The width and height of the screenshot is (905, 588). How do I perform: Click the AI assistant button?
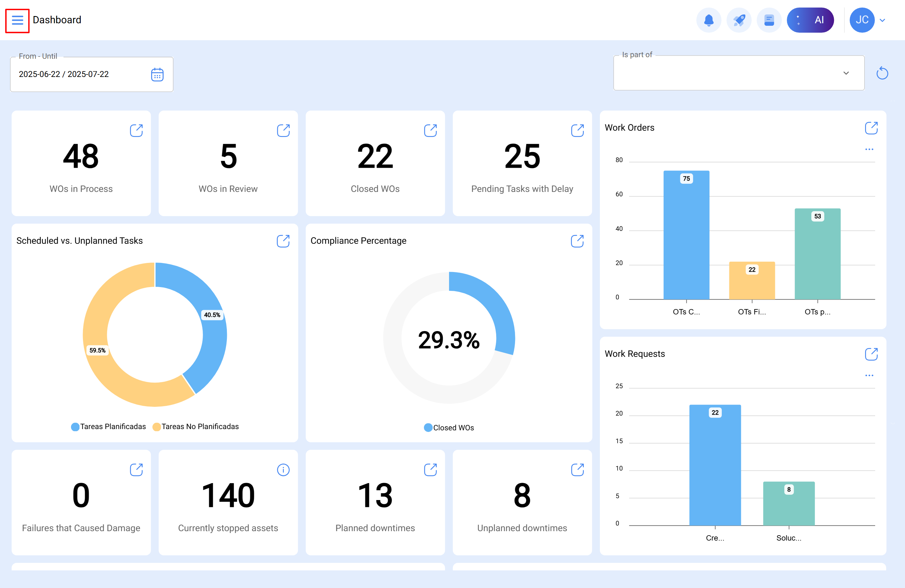(810, 20)
